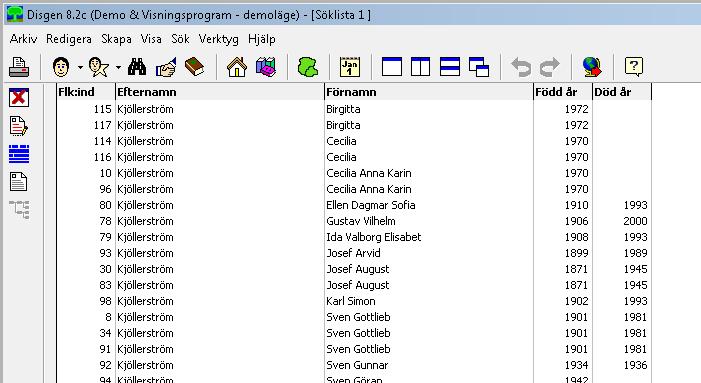Open the Visa menu
The image size is (701, 383).
tap(151, 39)
